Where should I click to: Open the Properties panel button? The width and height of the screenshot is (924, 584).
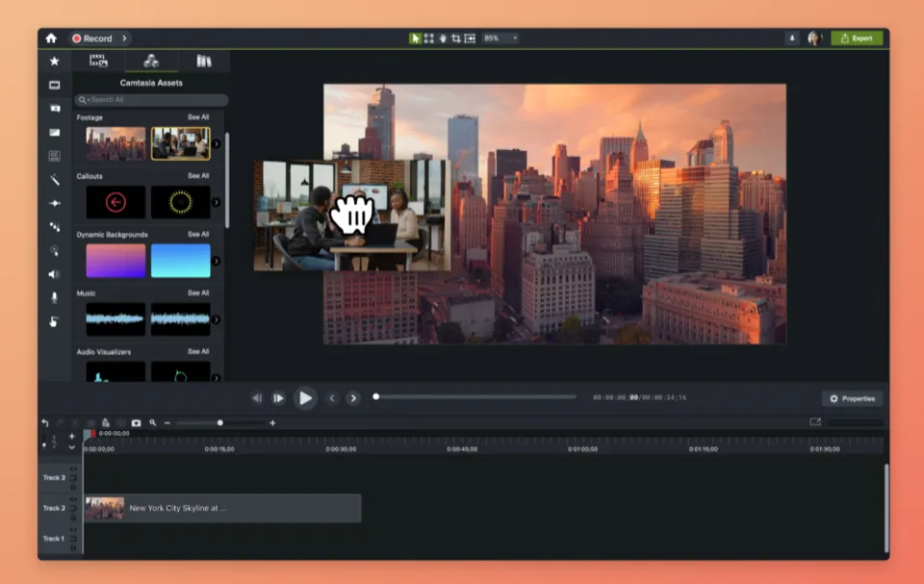coord(852,398)
